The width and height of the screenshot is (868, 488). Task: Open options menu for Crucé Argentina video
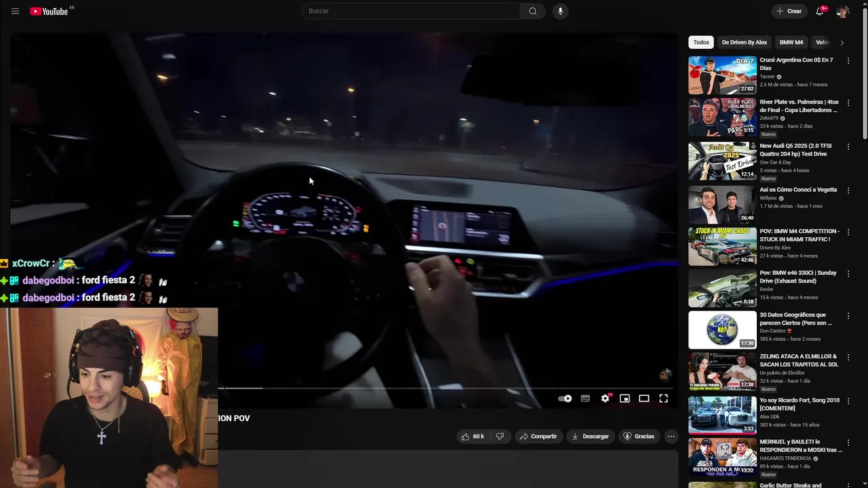point(848,61)
